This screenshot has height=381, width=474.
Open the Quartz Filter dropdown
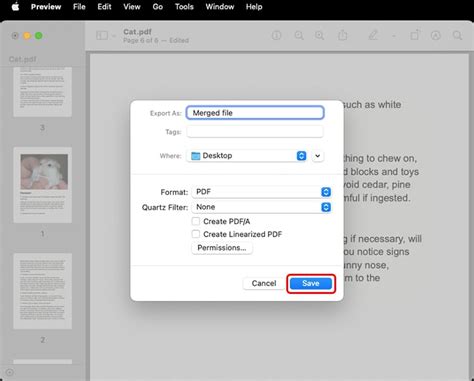pyautogui.click(x=261, y=207)
